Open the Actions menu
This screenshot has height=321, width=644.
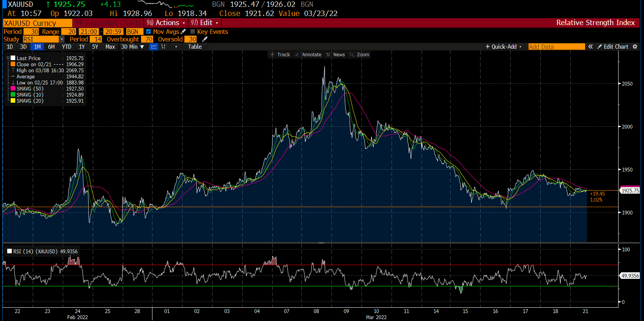[166, 23]
